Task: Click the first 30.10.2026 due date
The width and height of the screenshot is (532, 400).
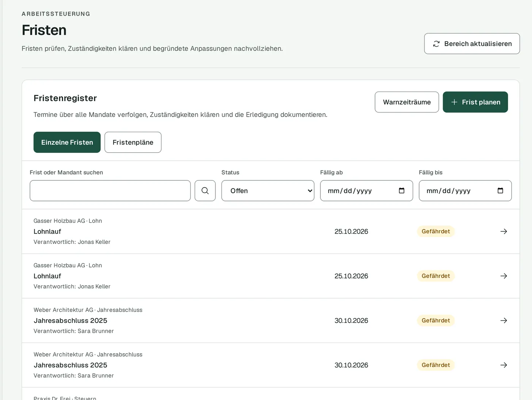Action: click(x=351, y=321)
